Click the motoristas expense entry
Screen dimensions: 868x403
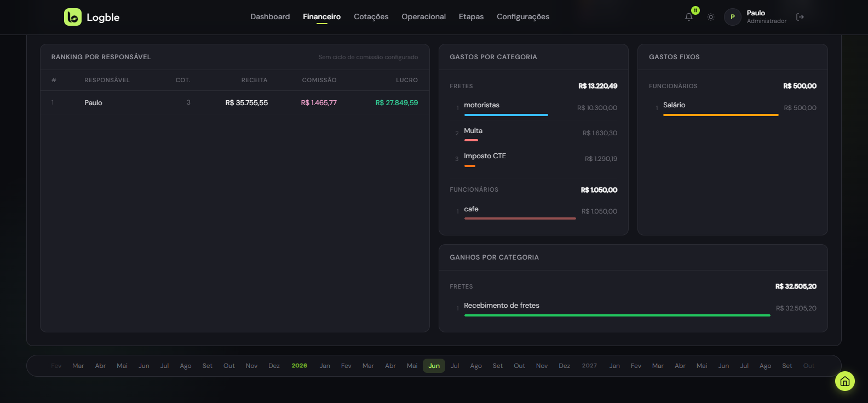[533, 108]
